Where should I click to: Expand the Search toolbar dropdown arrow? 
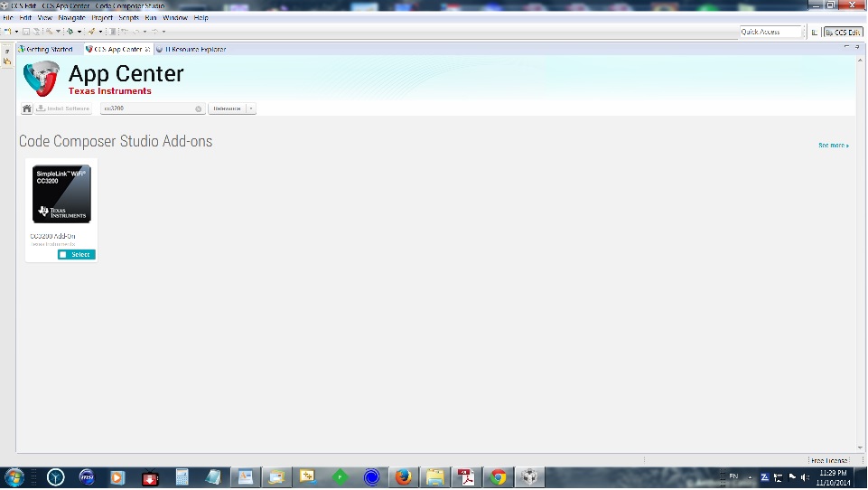tap(100, 32)
